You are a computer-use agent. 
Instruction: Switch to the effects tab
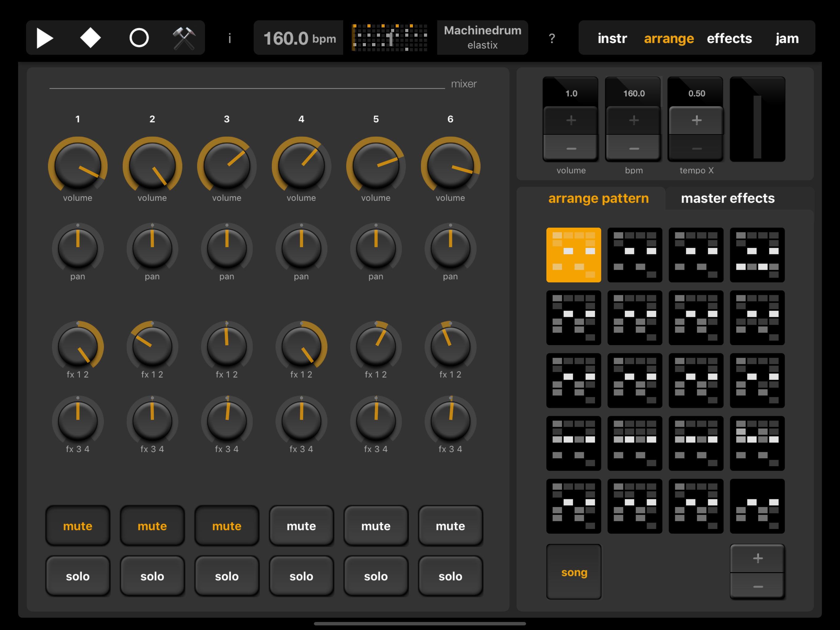729,38
